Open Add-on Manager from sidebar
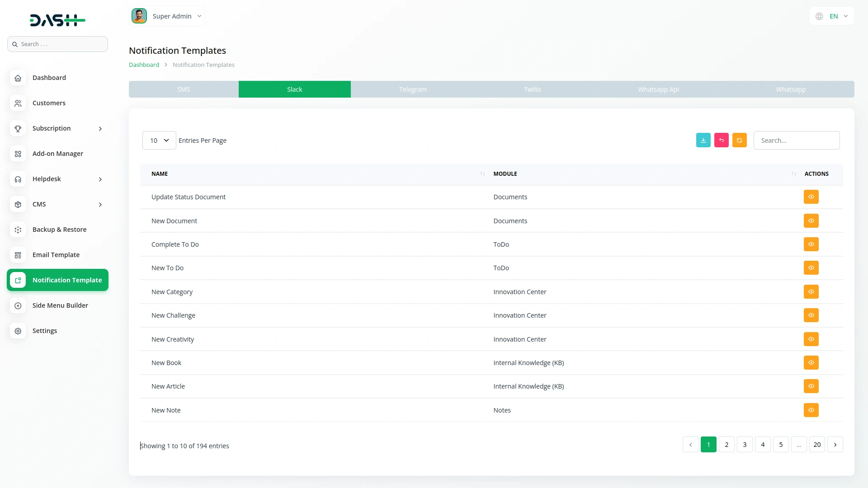The width and height of the screenshot is (868, 488). (57, 154)
